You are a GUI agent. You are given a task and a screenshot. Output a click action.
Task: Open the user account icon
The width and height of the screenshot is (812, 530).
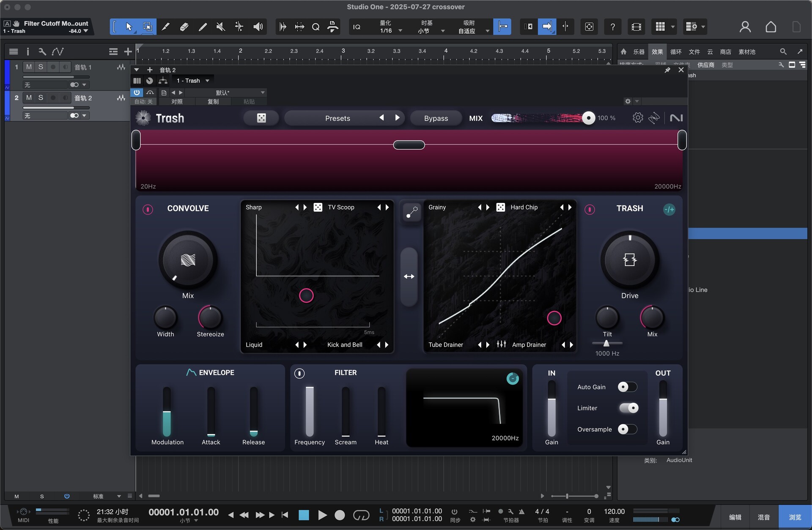[x=745, y=27]
